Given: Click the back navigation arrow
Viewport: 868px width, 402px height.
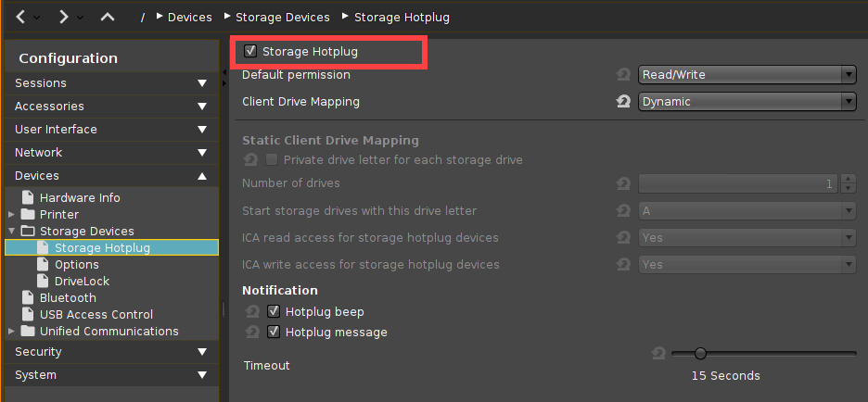Looking at the screenshot, I should coord(20,17).
